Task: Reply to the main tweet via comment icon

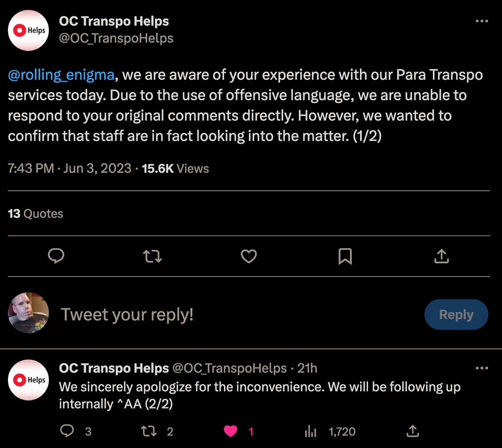Action: click(56, 256)
